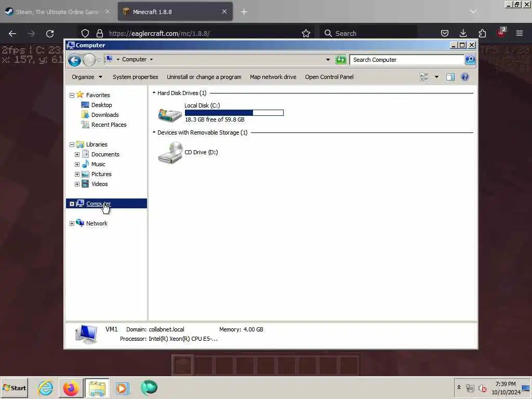This screenshot has height=399, width=532.
Task: Select Recent Places in Favorites
Action: tap(109, 125)
